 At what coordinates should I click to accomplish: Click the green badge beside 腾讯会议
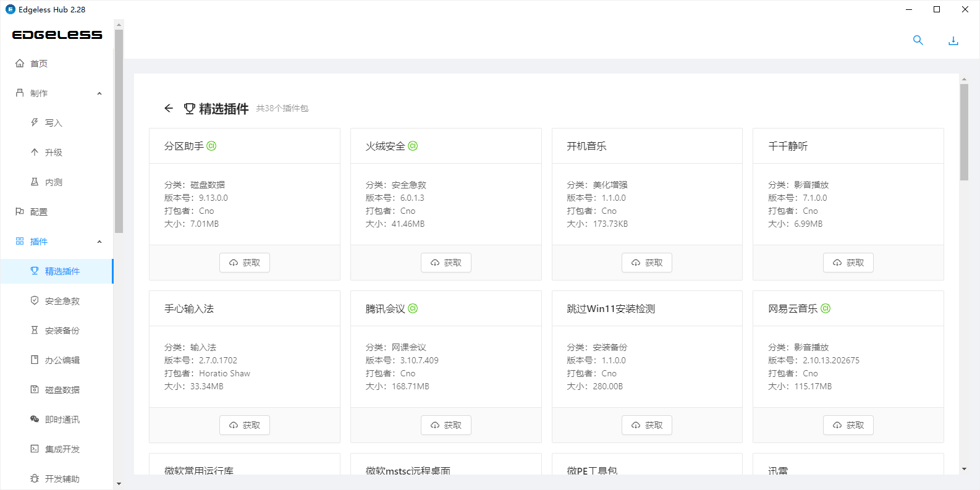[413, 309]
